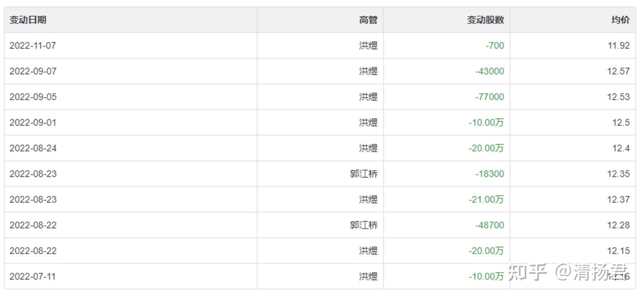Select the 12.28 average price cell
The height and width of the screenshot is (298, 644).
[619, 225]
